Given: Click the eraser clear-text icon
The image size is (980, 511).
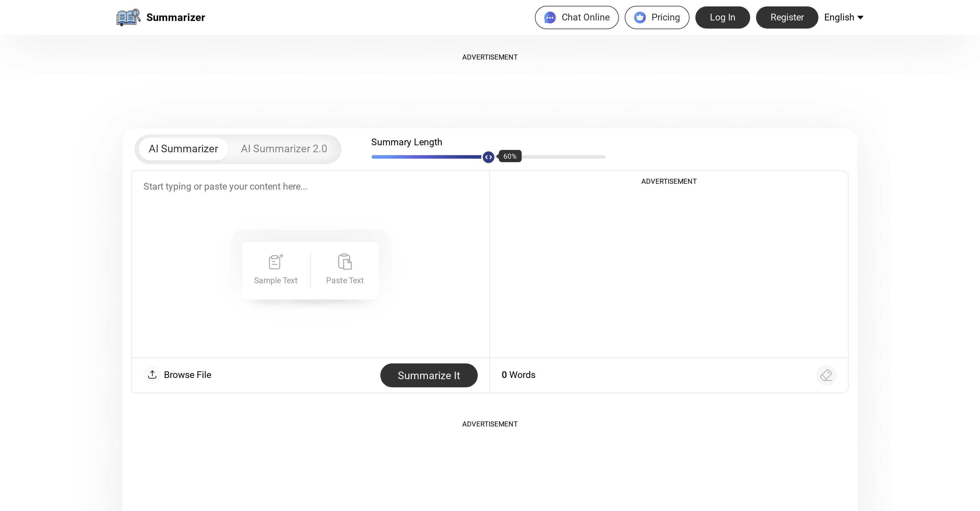Looking at the screenshot, I should (826, 375).
